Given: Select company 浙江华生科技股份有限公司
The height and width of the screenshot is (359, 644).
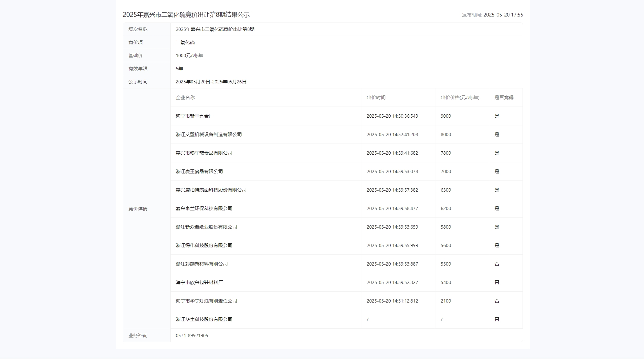Looking at the screenshot, I should click(204, 319).
